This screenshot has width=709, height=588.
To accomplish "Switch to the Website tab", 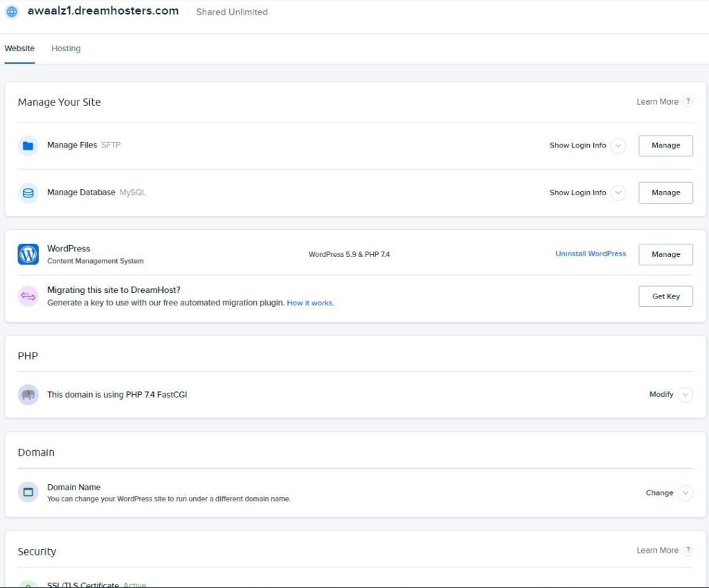I will pyautogui.click(x=19, y=48).
